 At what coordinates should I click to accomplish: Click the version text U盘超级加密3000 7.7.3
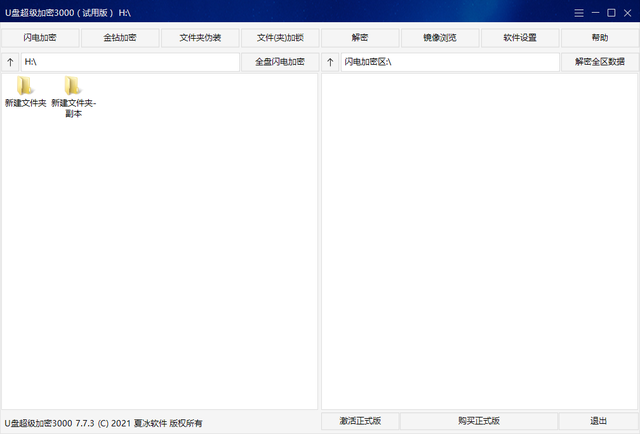point(49,423)
